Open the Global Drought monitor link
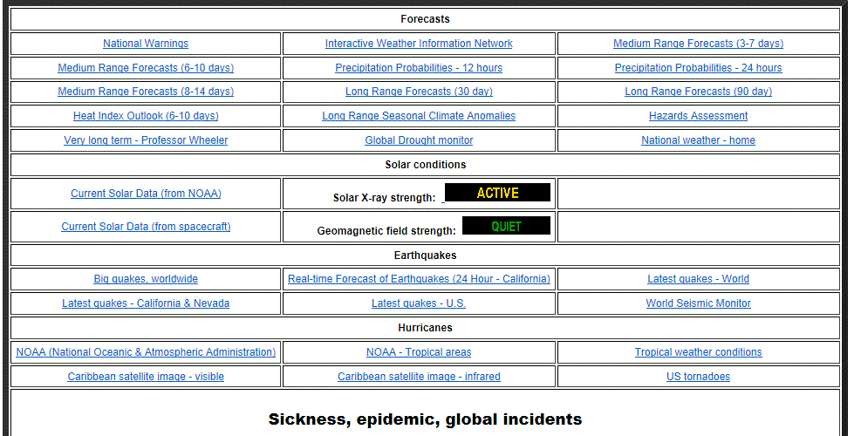Image resolution: width=868 pixels, height=436 pixels. (x=419, y=140)
